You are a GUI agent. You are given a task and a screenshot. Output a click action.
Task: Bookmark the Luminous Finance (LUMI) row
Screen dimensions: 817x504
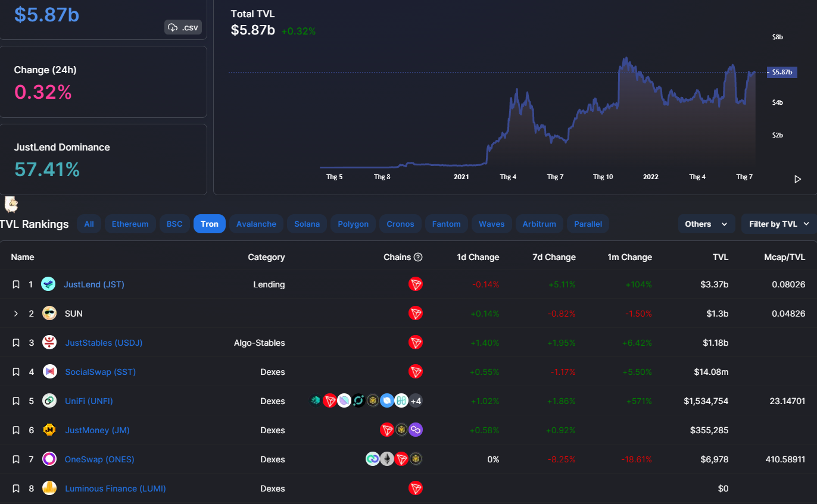[16, 489]
